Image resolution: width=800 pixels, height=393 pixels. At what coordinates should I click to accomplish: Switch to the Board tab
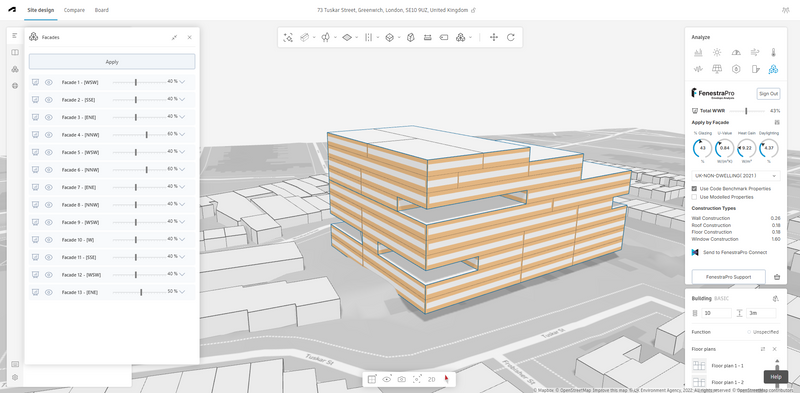[102, 10]
